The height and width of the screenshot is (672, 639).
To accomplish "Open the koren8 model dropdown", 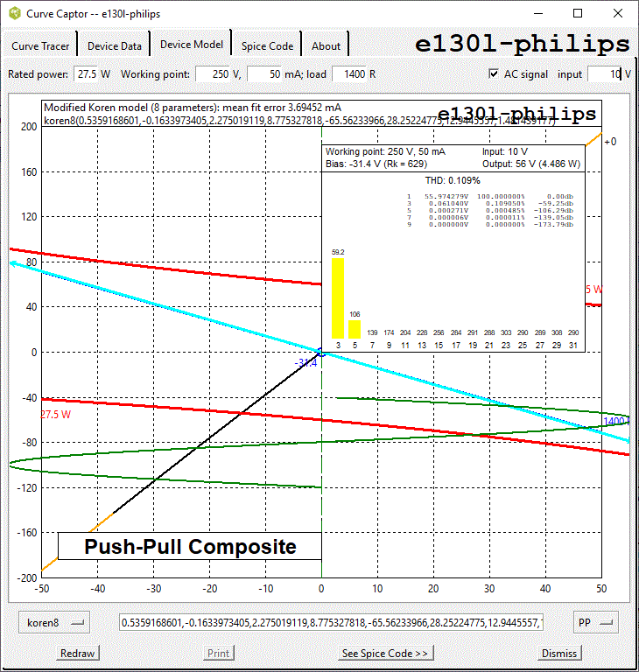I will click(54, 622).
